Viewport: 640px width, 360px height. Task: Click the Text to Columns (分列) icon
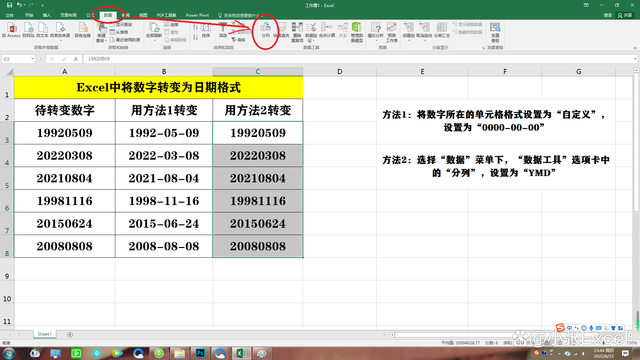coord(265,30)
